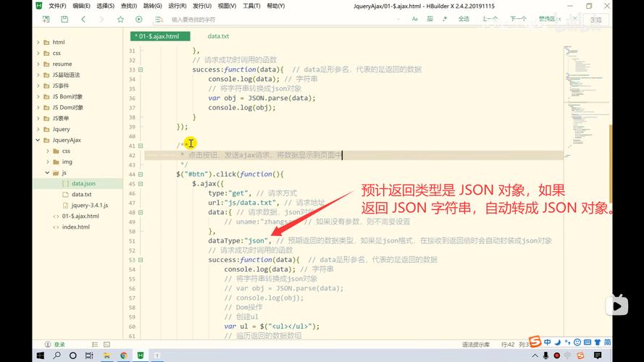The height and width of the screenshot is (362, 644).
Task: Open the 视图(V) menu
Action: [227, 6]
